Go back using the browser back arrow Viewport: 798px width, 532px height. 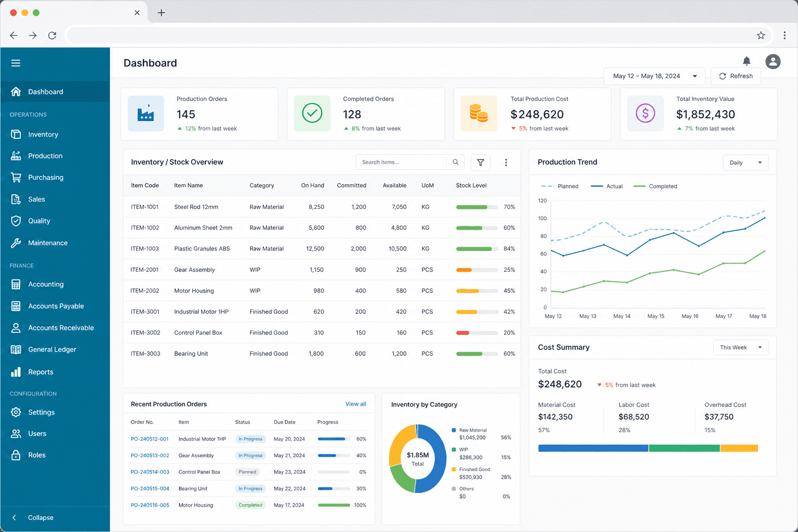click(14, 35)
